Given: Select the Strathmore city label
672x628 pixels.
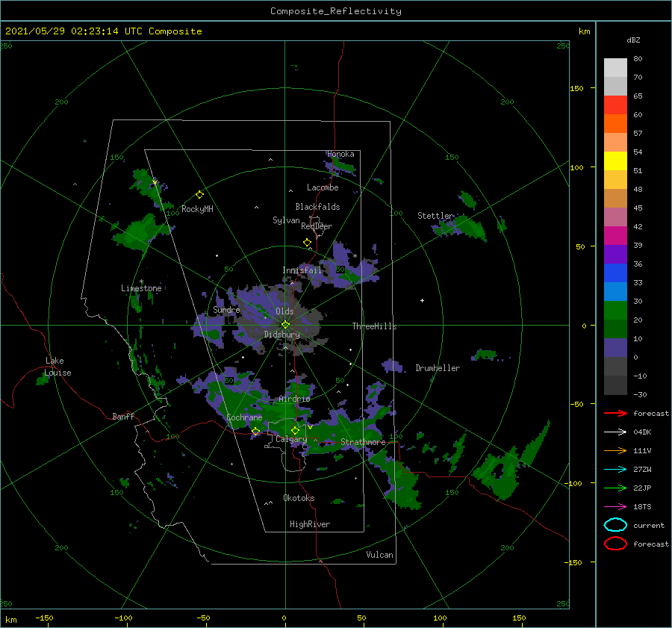Looking at the screenshot, I should pos(363,442).
